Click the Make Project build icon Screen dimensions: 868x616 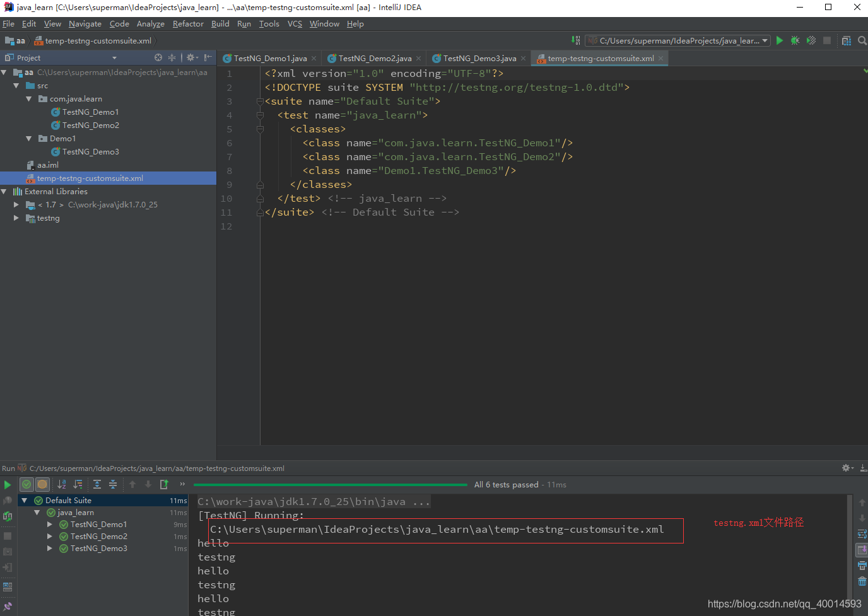pyautogui.click(x=575, y=40)
